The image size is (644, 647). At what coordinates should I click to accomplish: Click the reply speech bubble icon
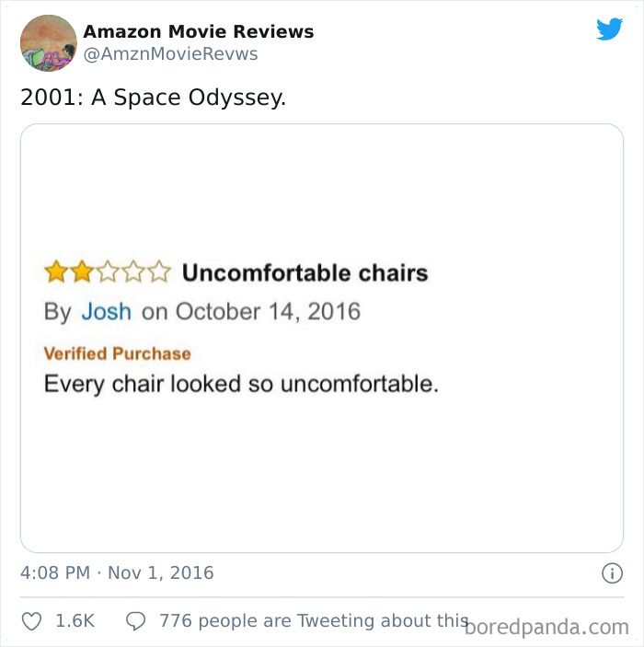click(x=136, y=621)
